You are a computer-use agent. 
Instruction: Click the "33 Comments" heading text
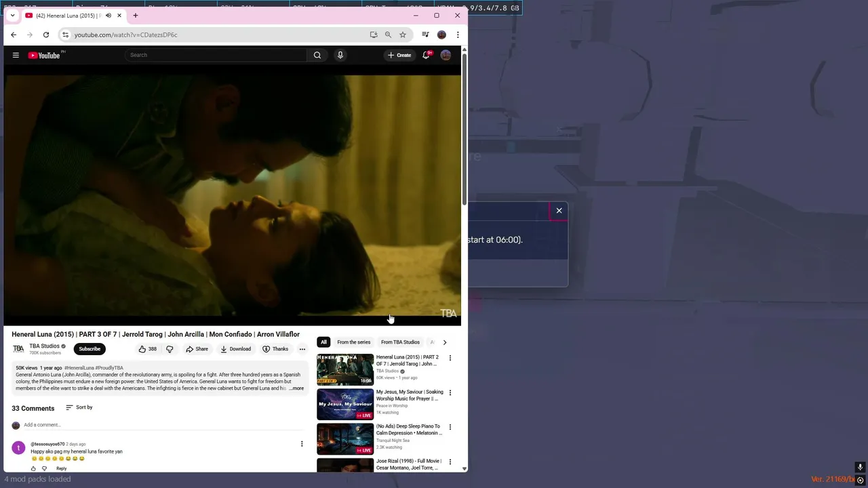click(33, 409)
